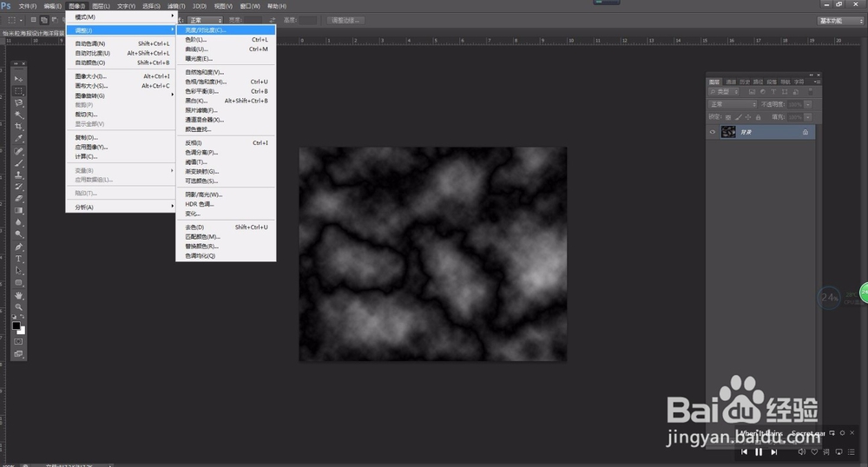Select the Type tool in toolbox
The height and width of the screenshot is (467, 868).
point(18,259)
